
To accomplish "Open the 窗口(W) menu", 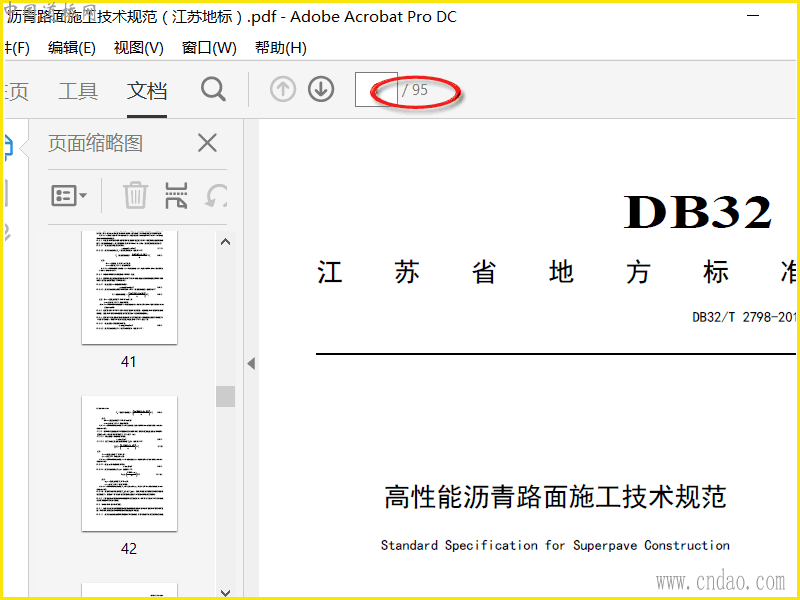I will point(209,48).
